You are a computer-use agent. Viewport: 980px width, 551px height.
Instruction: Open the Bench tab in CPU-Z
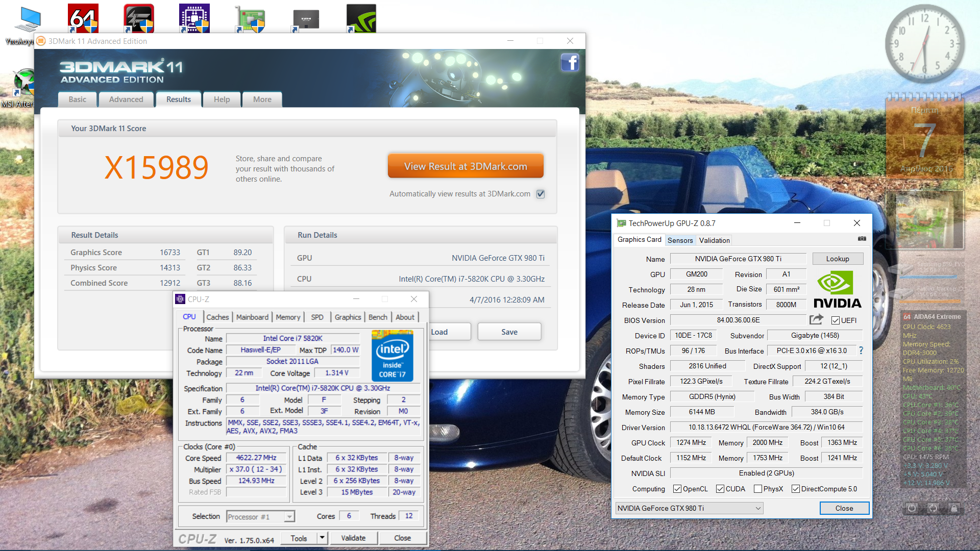[x=378, y=317]
